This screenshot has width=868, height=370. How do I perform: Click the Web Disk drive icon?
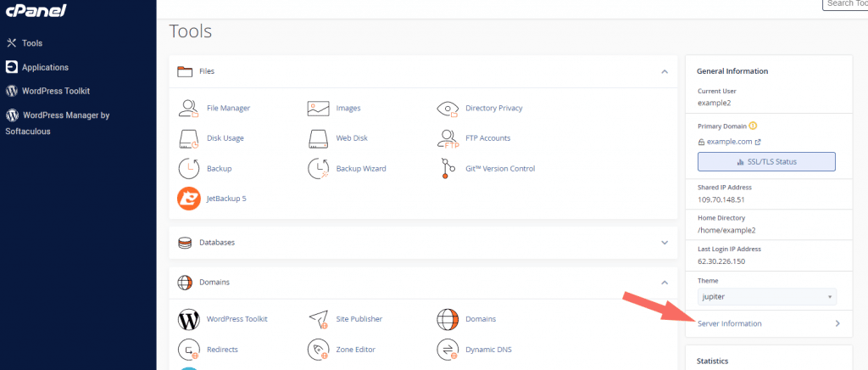(319, 138)
